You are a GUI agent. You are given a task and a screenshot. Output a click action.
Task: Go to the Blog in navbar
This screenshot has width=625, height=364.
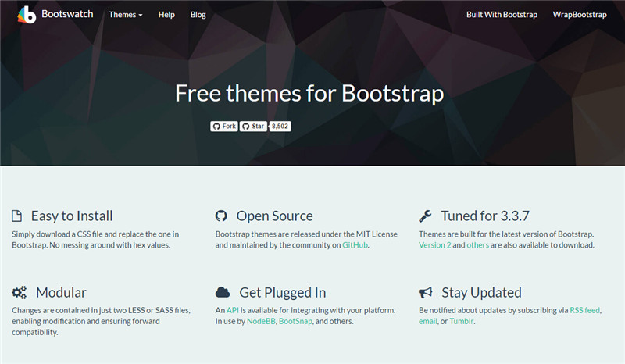[198, 15]
